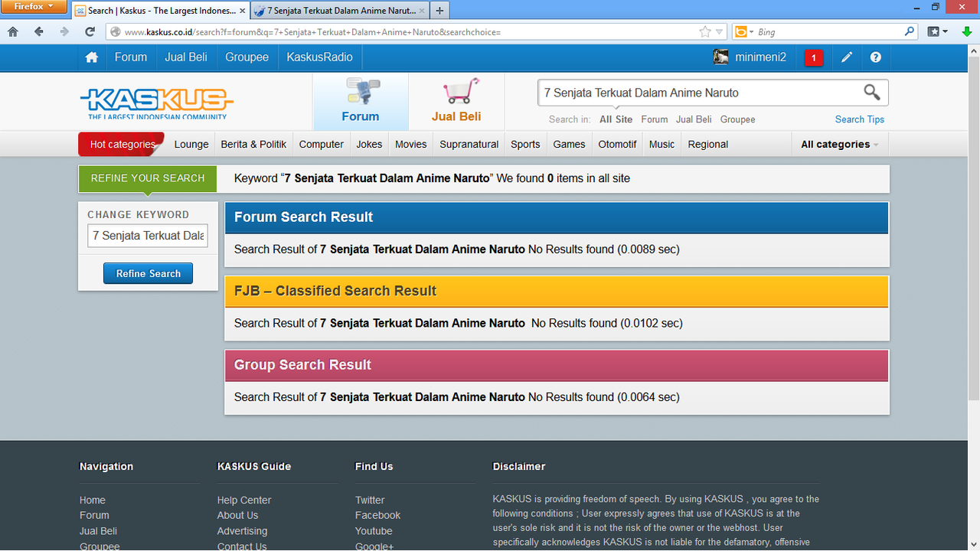This screenshot has width=980, height=551.
Task: Open the Regional category
Action: pos(708,145)
